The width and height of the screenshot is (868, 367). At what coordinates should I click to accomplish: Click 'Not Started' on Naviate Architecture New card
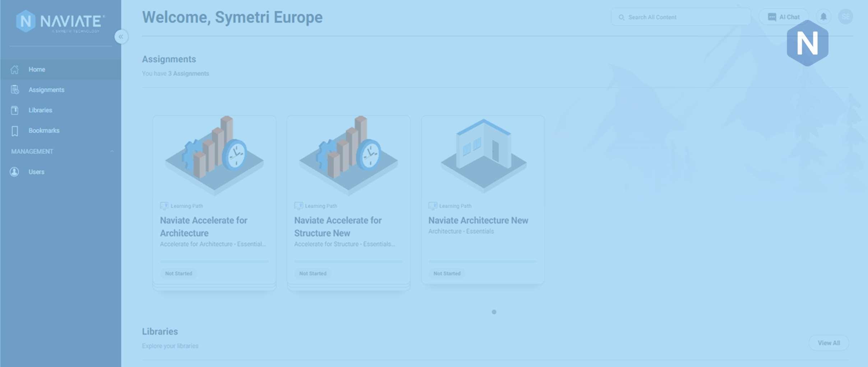point(447,273)
